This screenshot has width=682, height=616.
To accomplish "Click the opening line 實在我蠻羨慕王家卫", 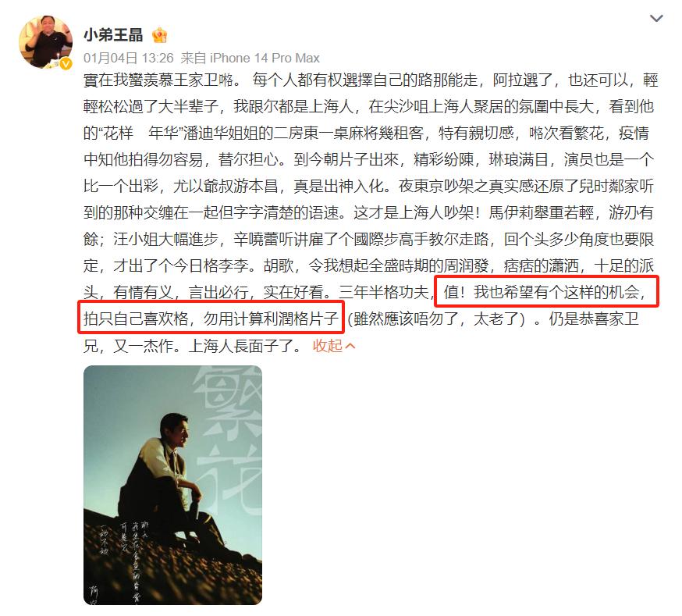I will click(x=158, y=80).
